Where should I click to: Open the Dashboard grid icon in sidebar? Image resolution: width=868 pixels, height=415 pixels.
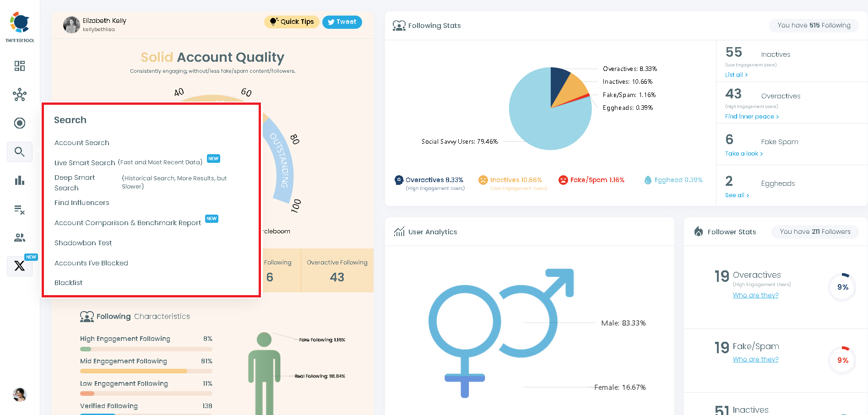19,66
